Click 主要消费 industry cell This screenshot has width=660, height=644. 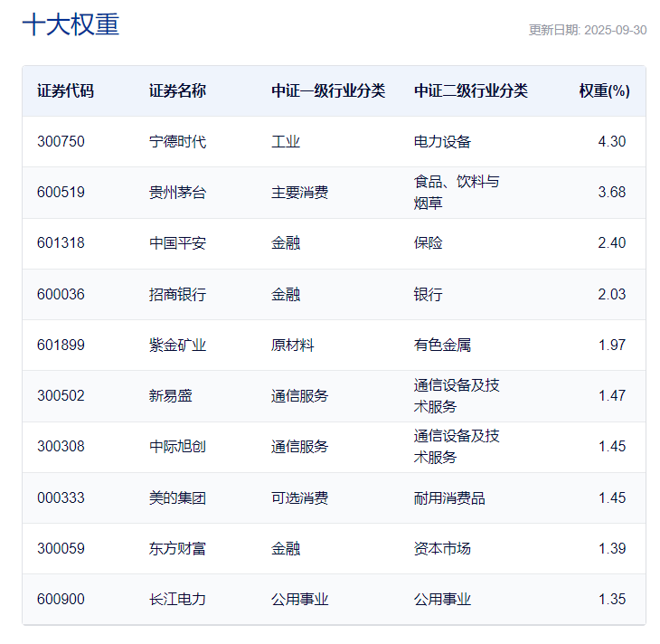pyautogui.click(x=299, y=193)
